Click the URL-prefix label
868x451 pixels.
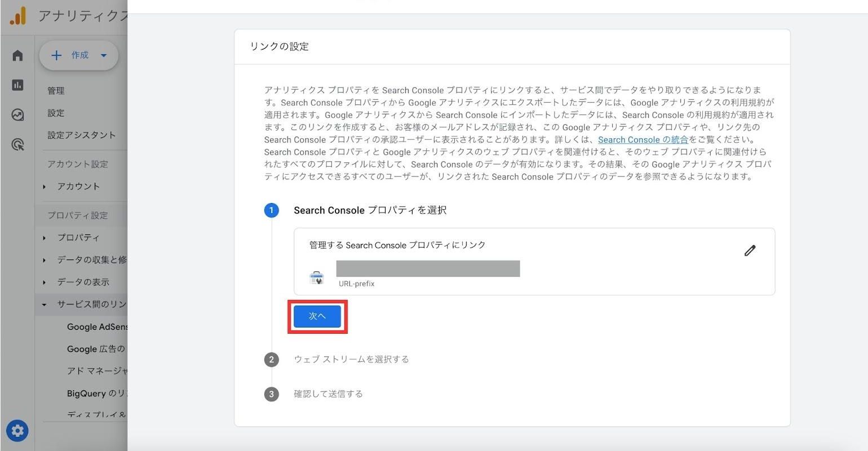356,284
